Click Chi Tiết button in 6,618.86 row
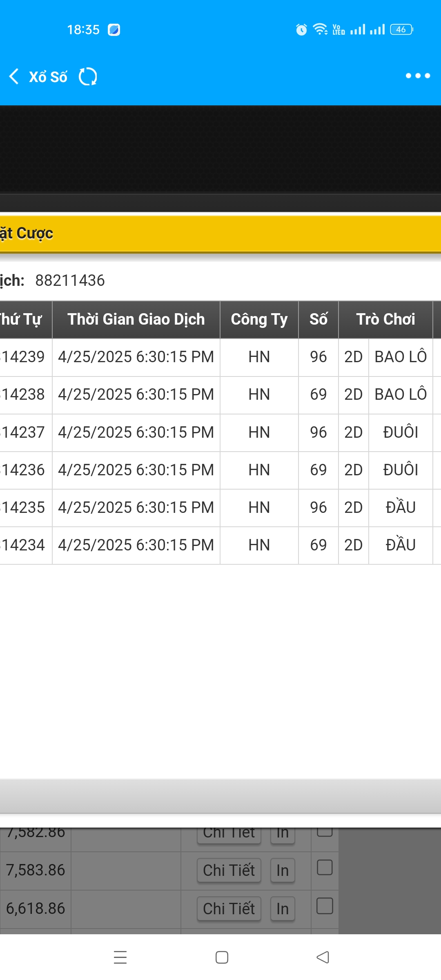The width and height of the screenshot is (441, 980). pos(229,909)
